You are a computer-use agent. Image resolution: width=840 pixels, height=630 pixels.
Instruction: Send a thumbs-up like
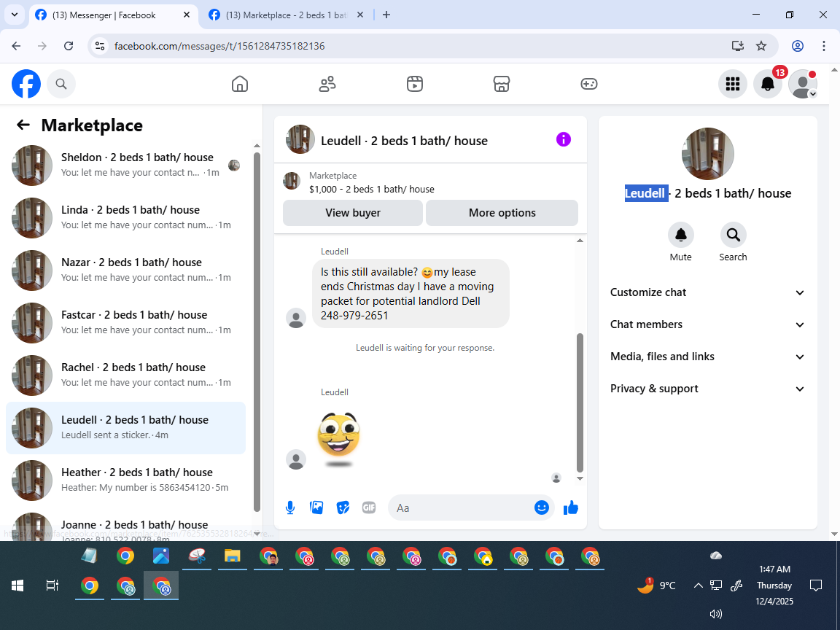point(571,507)
